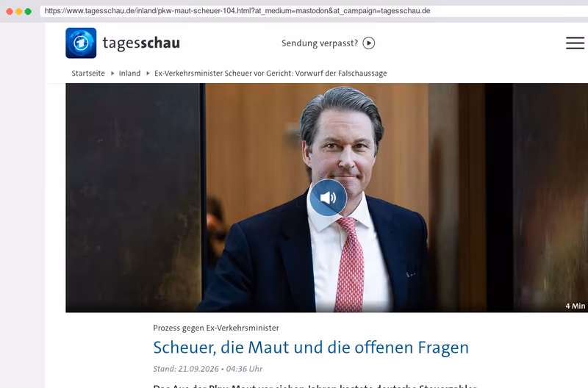Open the "Sendung verpasst?" link
This screenshot has height=388, width=588.
[x=320, y=43]
